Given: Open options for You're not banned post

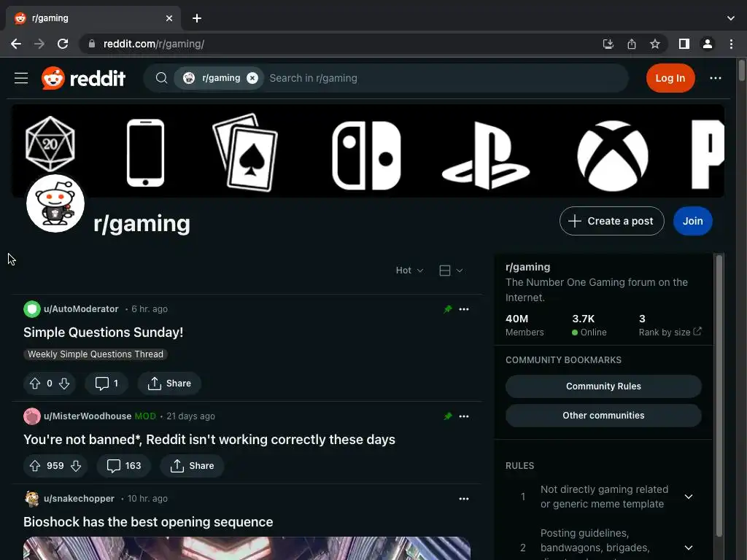Looking at the screenshot, I should pyautogui.click(x=464, y=416).
